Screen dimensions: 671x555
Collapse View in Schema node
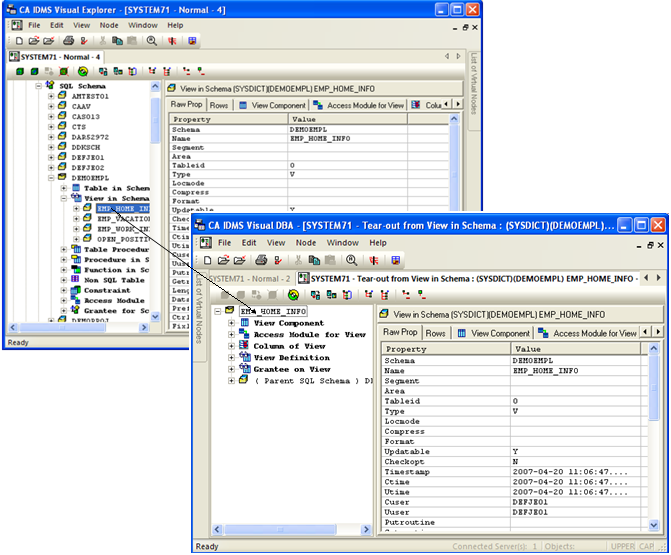pyautogui.click(x=64, y=198)
